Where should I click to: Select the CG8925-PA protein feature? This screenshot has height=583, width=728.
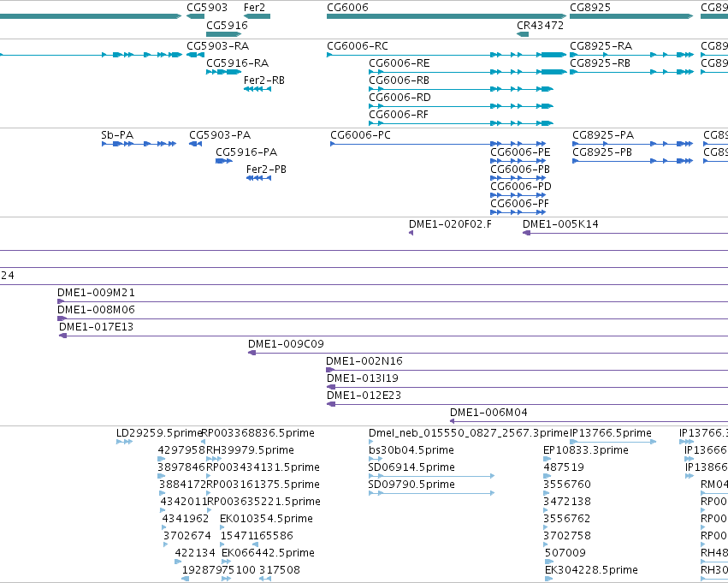603,135
